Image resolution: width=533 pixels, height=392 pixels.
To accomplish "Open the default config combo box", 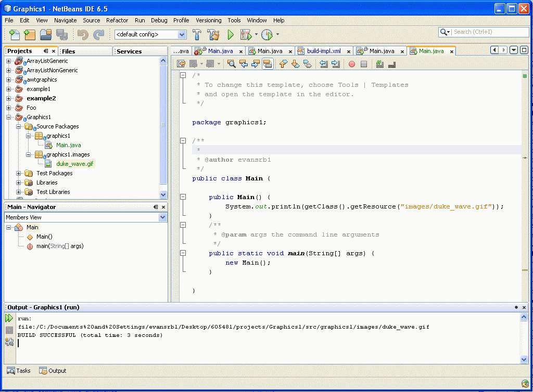I will [x=150, y=34].
